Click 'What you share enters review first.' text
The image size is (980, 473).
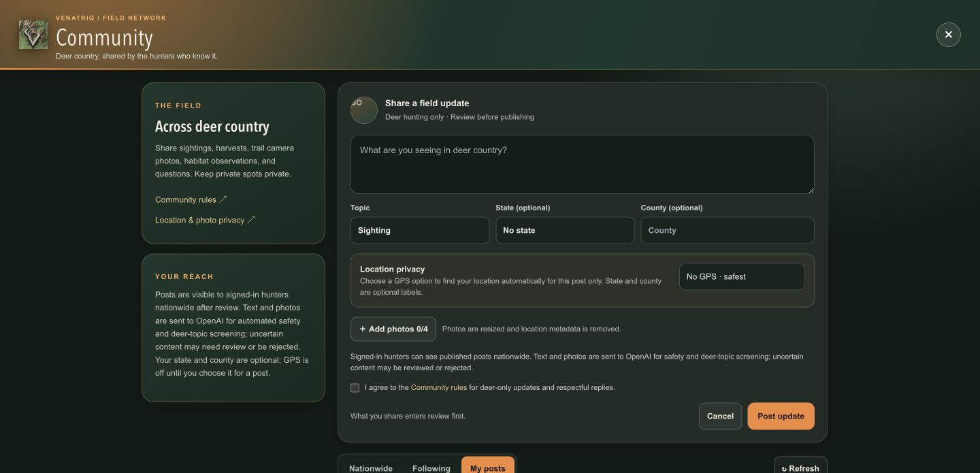click(408, 416)
